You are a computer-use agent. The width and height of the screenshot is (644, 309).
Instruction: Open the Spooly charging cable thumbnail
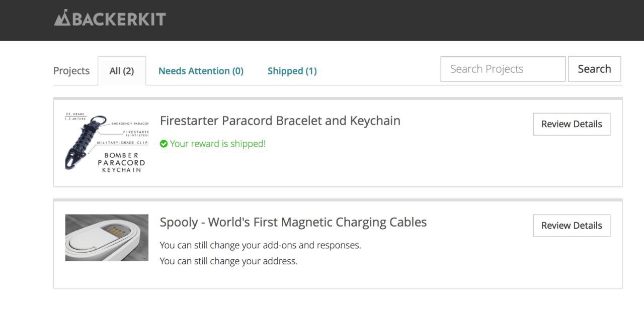point(107,238)
